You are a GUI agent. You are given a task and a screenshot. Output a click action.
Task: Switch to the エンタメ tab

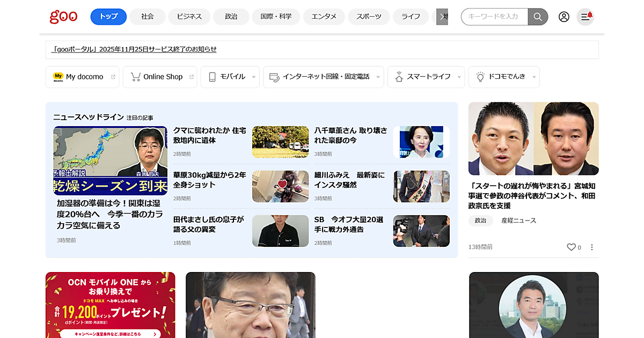point(324,17)
